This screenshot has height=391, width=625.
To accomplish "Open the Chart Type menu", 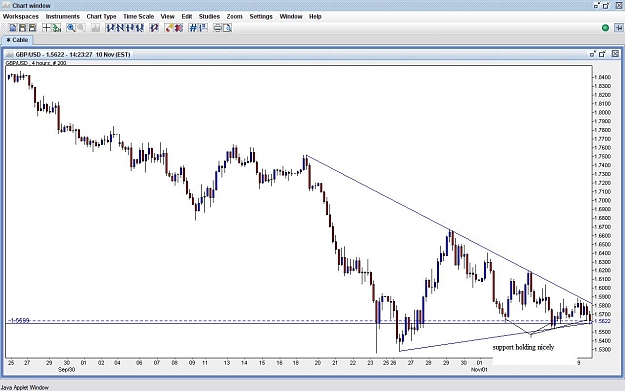I will coord(101,16).
